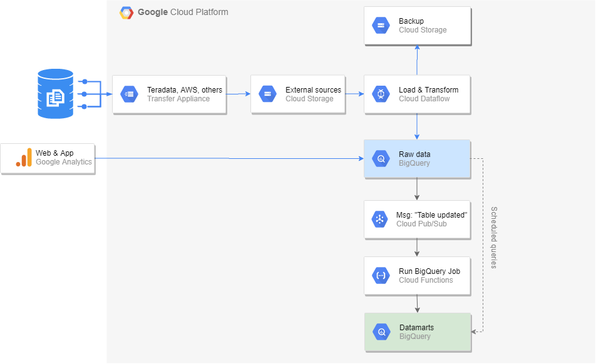This screenshot has width=596, height=364.
Task: Select the Cloud Dataflow hexagon icon
Action: (x=381, y=94)
